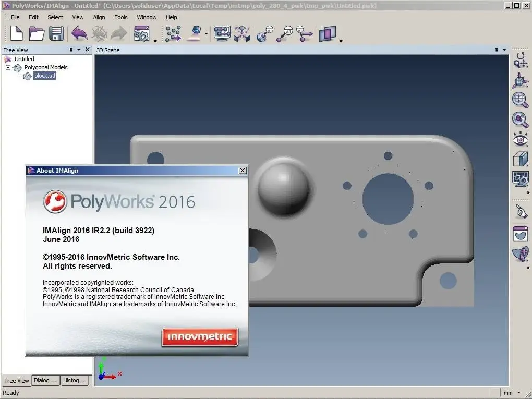Create a new project with the blank page icon
Viewport: 532px width, 399px height.
point(17,33)
